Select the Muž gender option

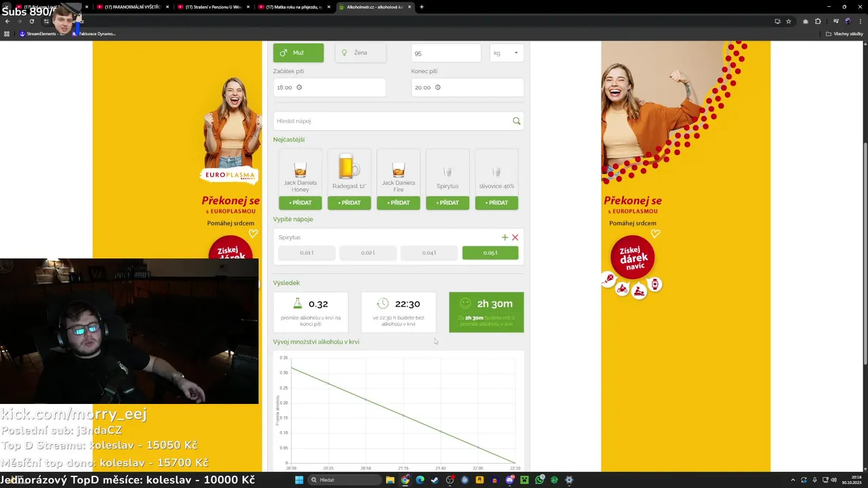click(298, 53)
